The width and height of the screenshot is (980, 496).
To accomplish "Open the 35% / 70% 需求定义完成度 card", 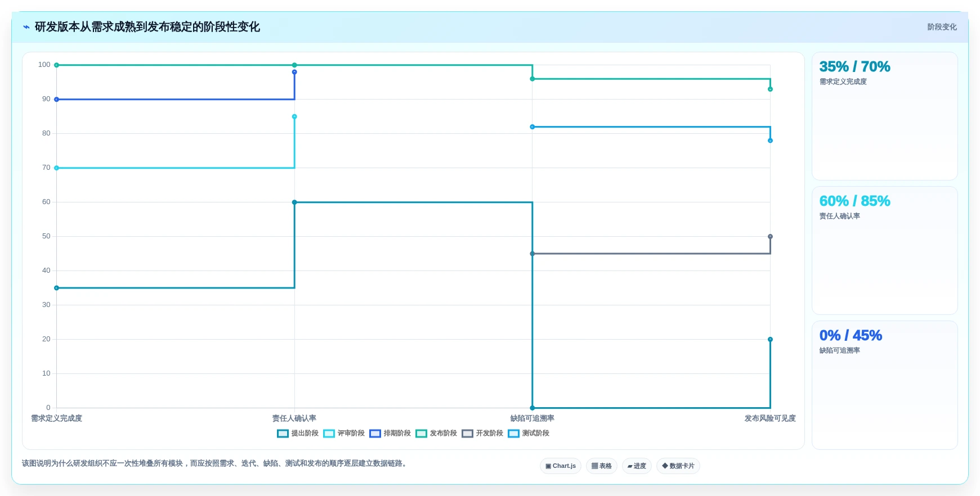I will (884, 116).
